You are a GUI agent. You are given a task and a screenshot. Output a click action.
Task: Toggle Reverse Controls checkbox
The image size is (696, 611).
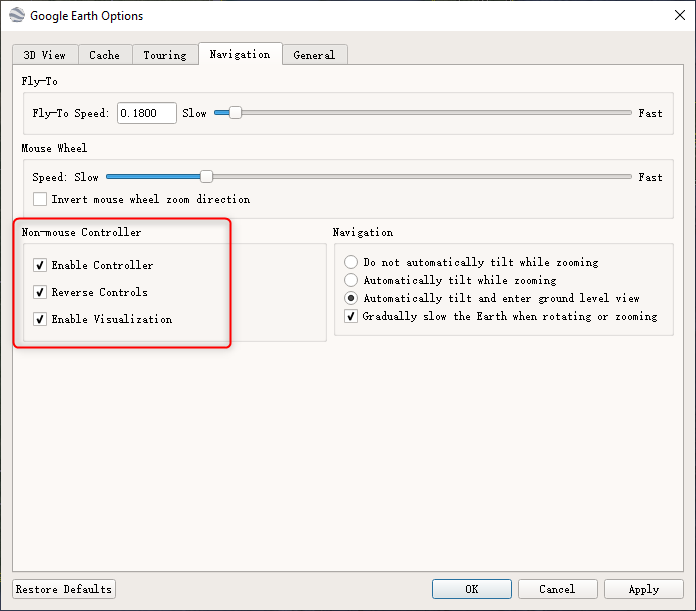(x=40, y=292)
